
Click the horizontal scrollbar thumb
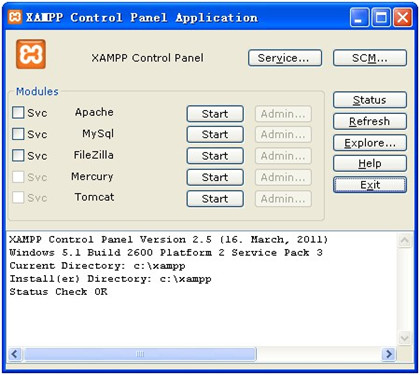(140, 354)
